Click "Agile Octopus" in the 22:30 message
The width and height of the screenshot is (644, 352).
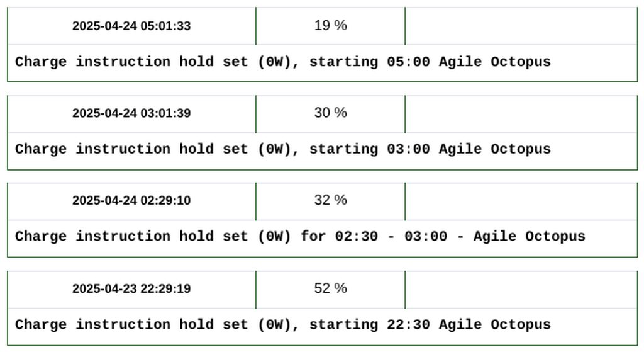(494, 325)
